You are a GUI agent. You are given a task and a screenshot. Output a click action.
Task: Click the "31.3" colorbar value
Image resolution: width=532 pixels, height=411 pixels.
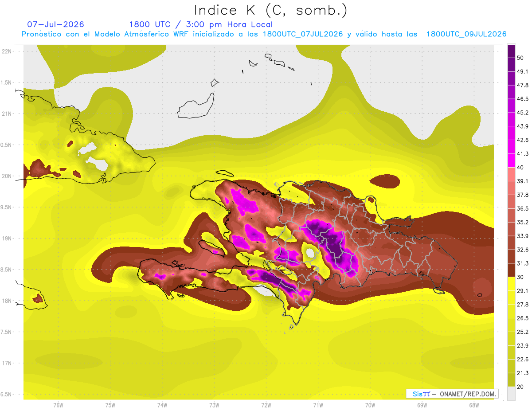(523, 263)
